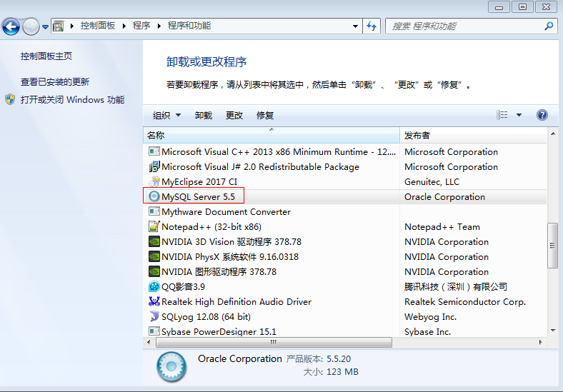Click vertical scrollbar up arrow
563x392 pixels.
tap(552, 134)
